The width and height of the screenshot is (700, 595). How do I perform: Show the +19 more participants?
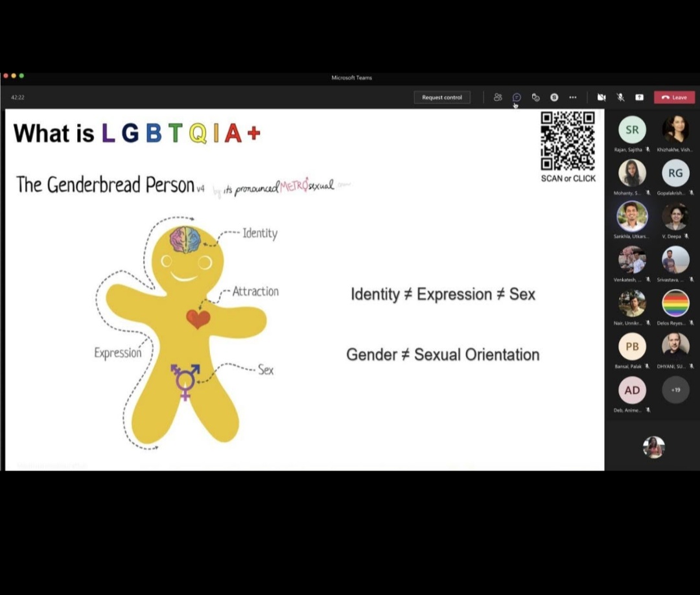pos(675,390)
